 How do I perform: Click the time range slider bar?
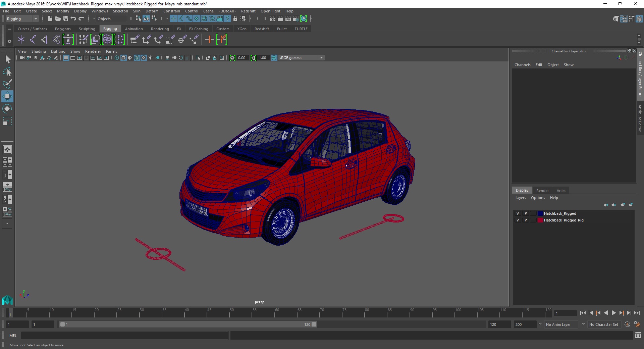point(188,325)
